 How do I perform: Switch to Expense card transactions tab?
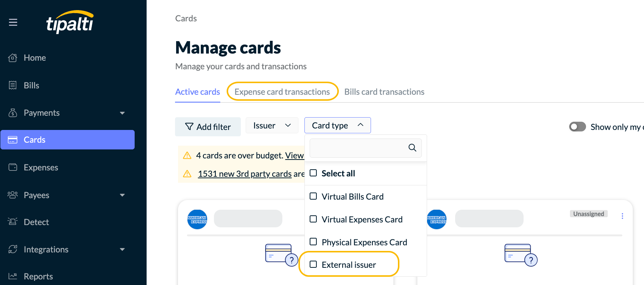coord(282,92)
